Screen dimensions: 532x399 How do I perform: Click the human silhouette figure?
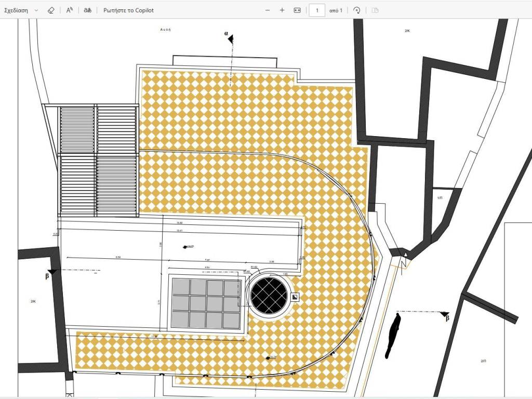pyautogui.click(x=394, y=336)
